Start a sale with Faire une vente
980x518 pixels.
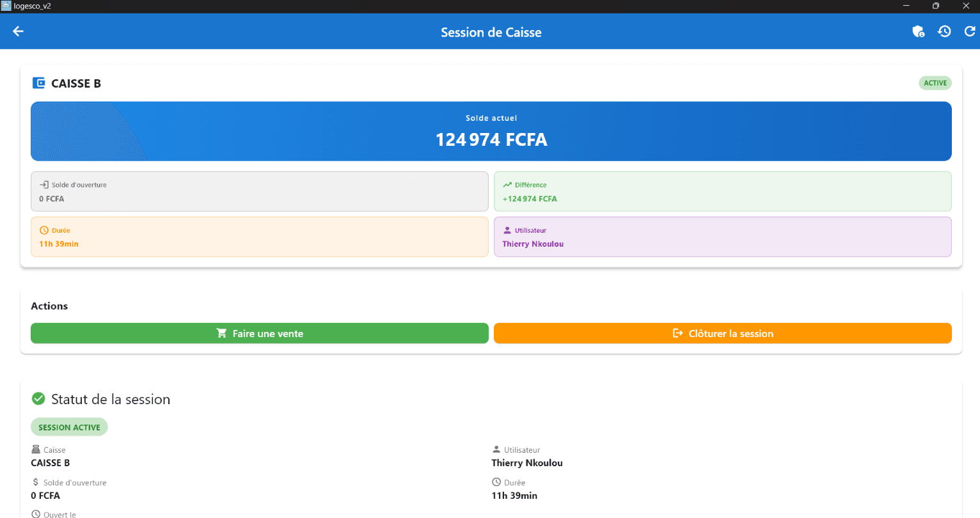point(260,333)
